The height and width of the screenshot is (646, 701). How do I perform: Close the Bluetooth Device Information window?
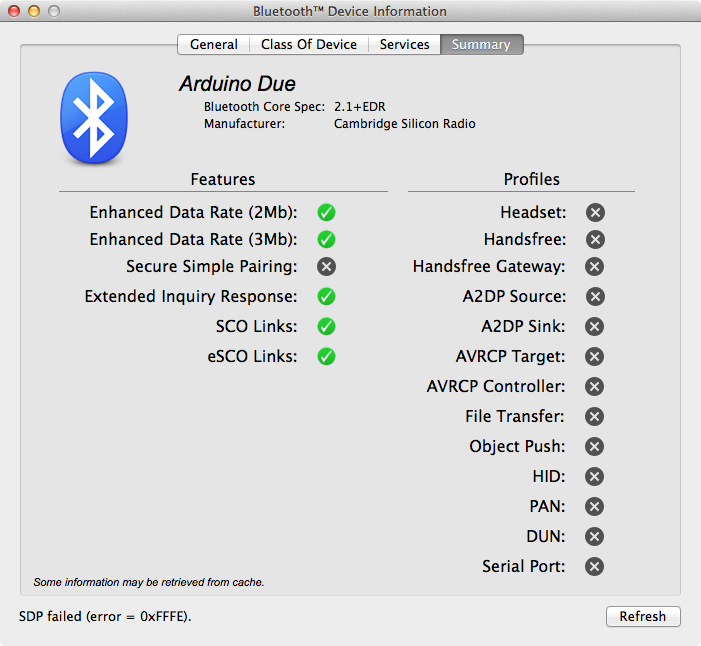14,11
